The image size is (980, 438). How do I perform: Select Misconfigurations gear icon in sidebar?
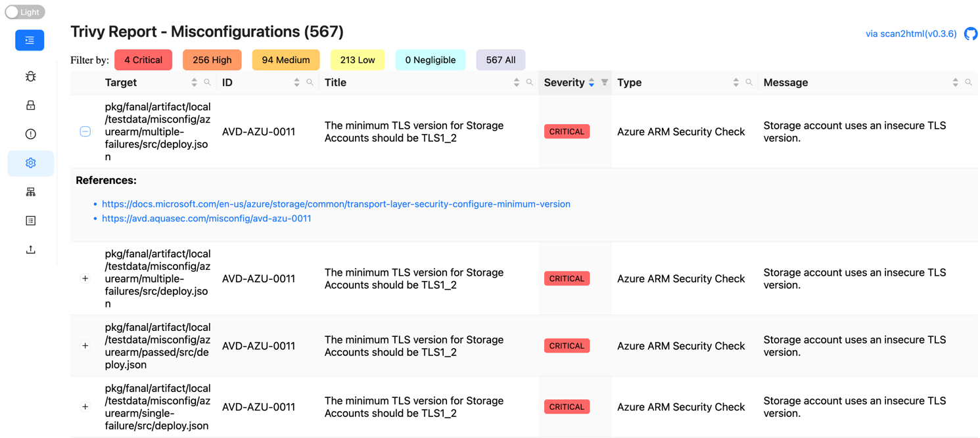coord(30,163)
